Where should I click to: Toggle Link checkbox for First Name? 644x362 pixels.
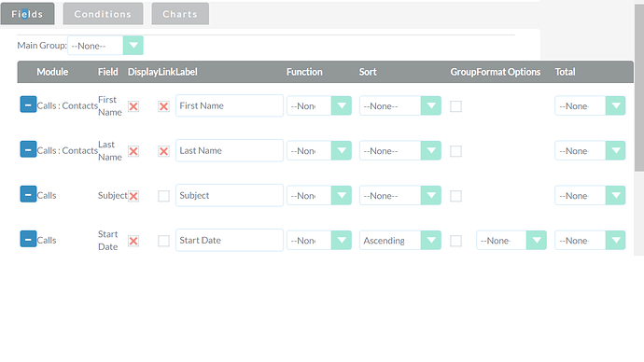pos(163,106)
